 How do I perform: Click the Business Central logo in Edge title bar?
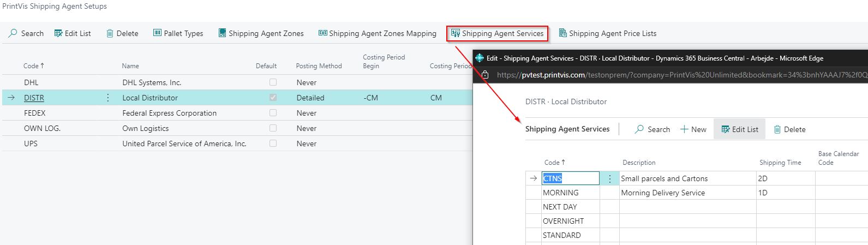pyautogui.click(x=480, y=58)
